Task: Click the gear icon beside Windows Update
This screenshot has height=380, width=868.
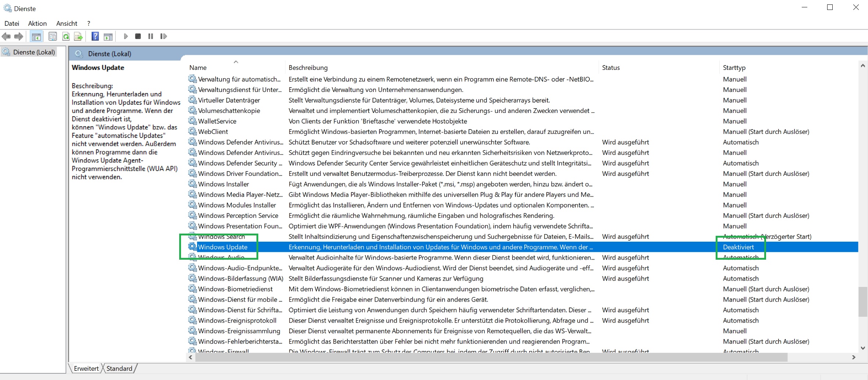Action: [x=192, y=246]
